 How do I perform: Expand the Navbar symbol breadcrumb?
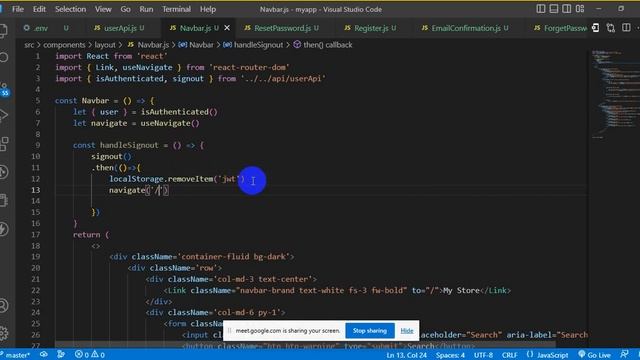pos(196,45)
